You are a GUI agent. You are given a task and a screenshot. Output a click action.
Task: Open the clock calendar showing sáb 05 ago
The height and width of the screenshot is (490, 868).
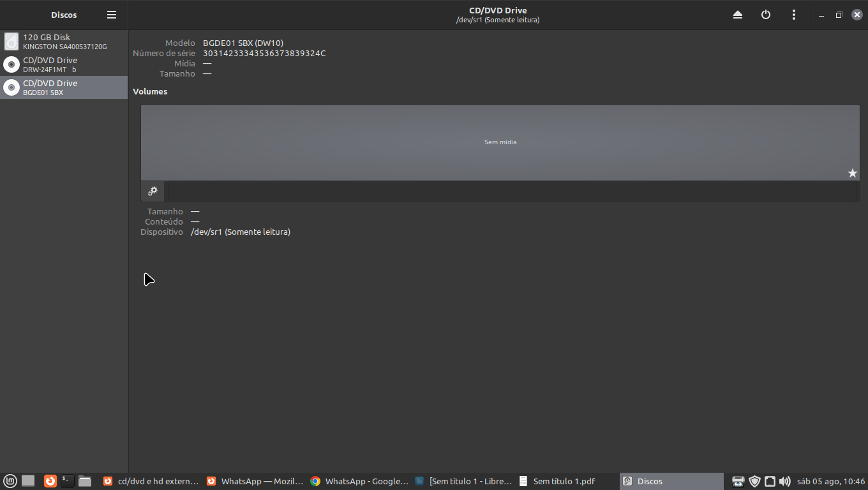[831, 481]
